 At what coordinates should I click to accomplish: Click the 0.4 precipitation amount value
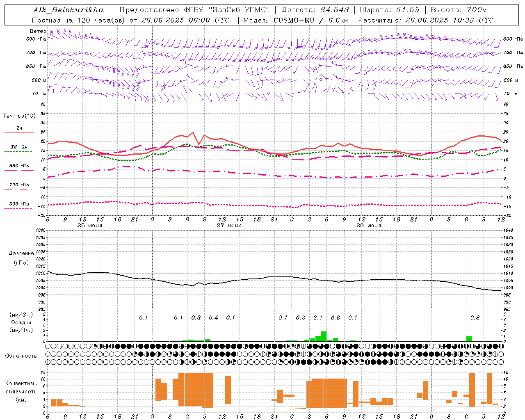[213, 317]
